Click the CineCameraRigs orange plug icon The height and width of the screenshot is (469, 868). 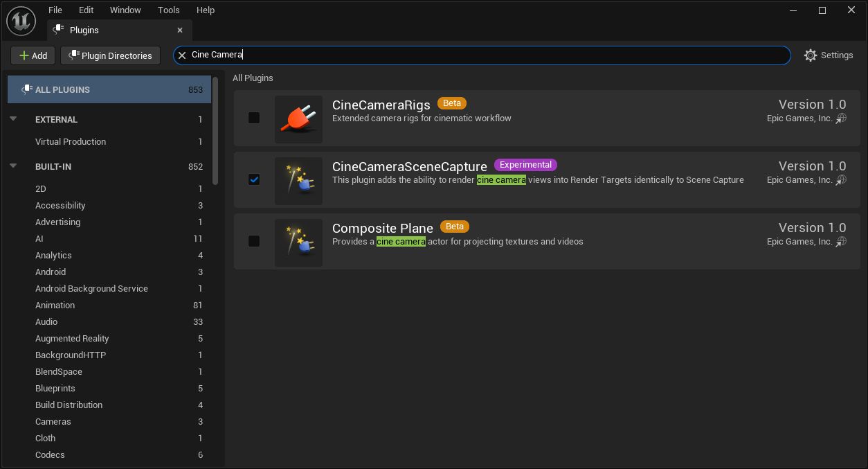[298, 119]
